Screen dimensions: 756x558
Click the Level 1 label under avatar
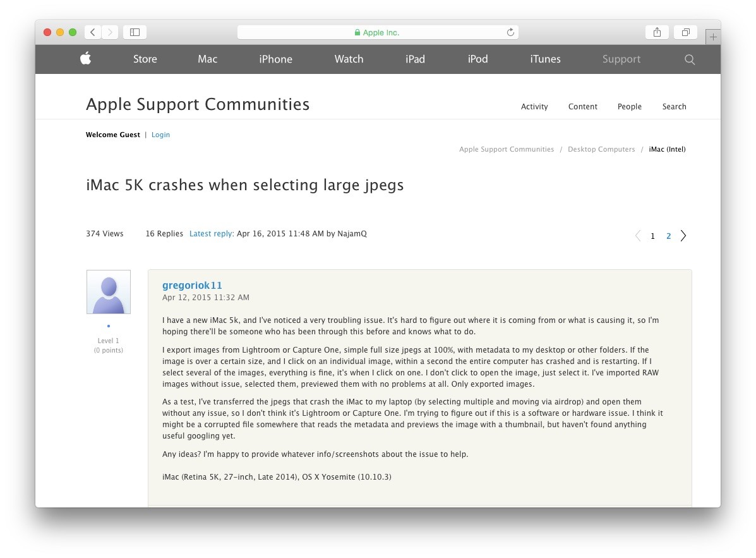pyautogui.click(x=108, y=341)
